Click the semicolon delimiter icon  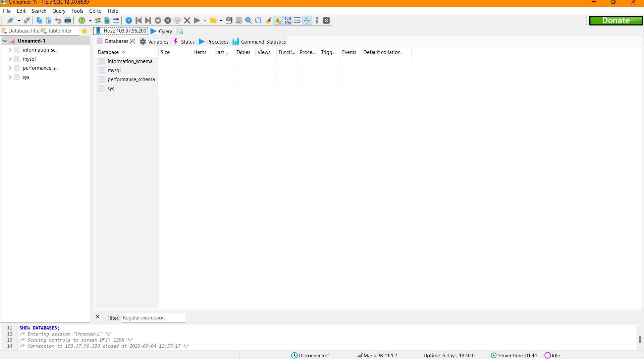[317, 20]
